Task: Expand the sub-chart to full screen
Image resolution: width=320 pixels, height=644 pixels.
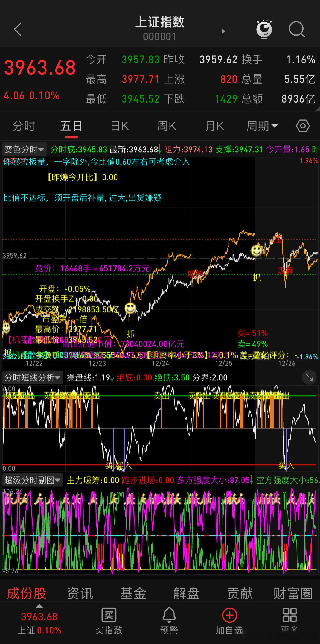Action: coord(309,377)
